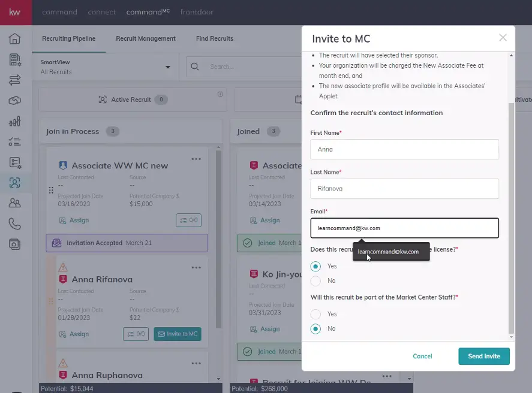Close the Invite to MC dialog

(503, 38)
